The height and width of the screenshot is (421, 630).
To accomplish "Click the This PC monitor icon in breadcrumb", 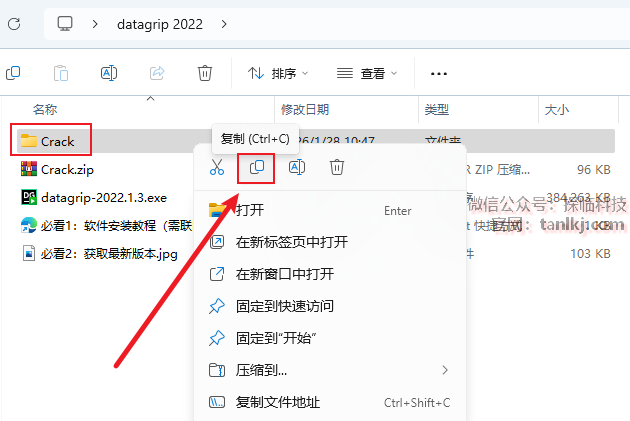I will click(x=65, y=24).
